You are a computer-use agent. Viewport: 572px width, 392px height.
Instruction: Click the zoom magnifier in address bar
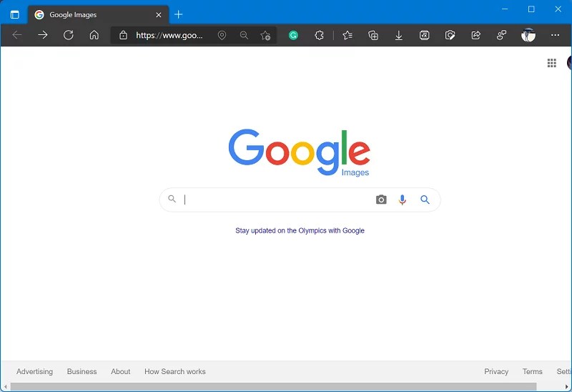(244, 35)
